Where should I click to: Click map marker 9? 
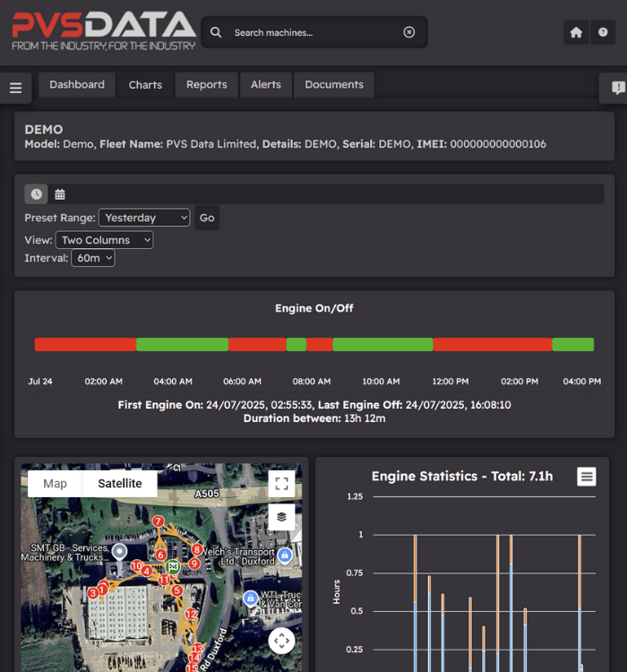tap(194, 564)
